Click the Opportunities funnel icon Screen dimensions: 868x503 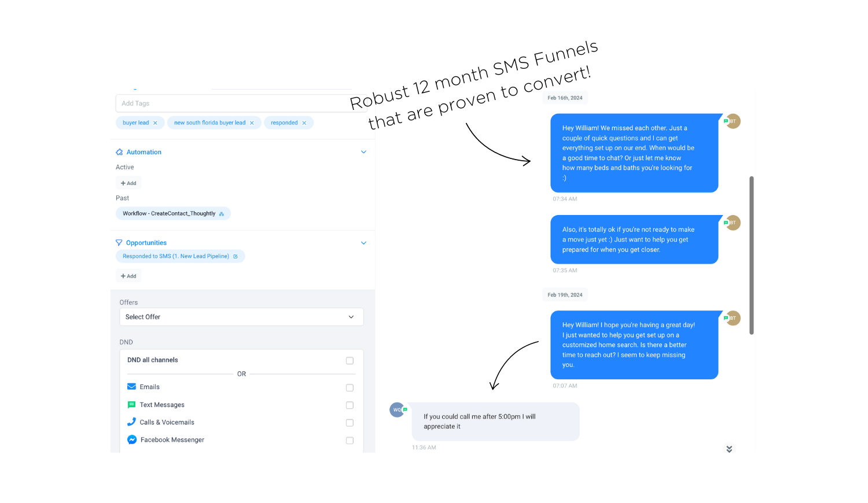tap(119, 243)
